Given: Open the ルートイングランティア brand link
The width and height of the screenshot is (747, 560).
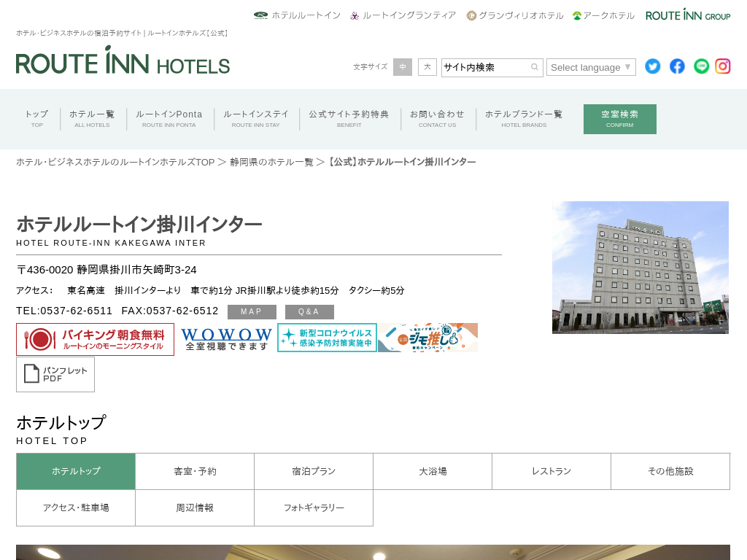Looking at the screenshot, I should click(403, 15).
